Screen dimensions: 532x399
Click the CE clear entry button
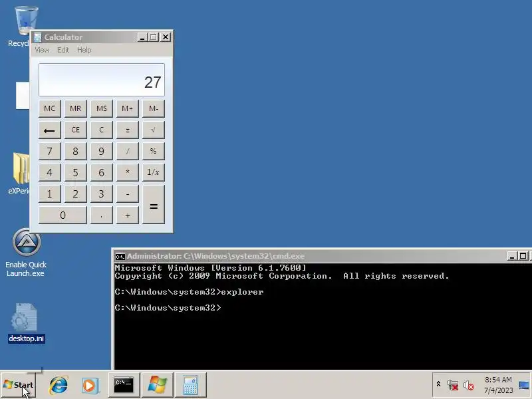point(76,130)
